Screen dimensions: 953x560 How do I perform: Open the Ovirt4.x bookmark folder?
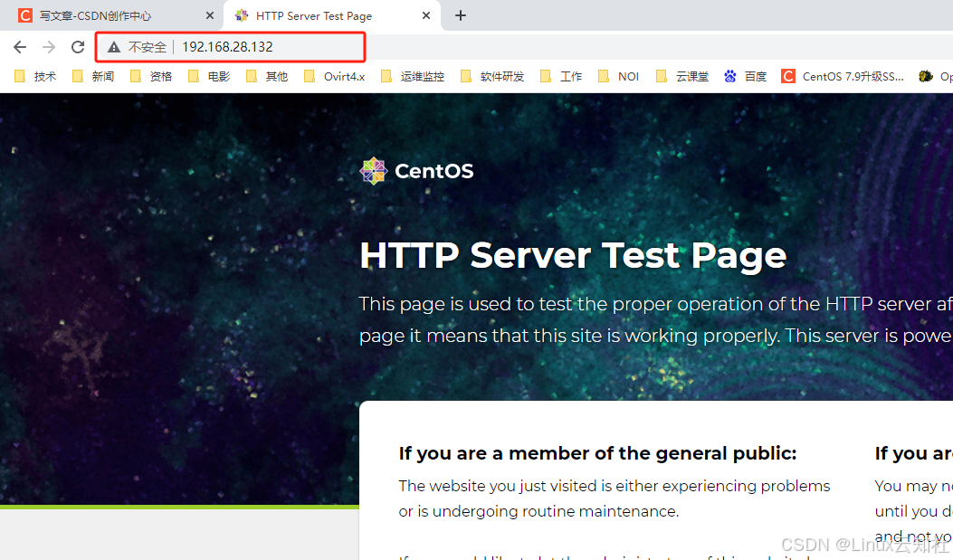[335, 77]
